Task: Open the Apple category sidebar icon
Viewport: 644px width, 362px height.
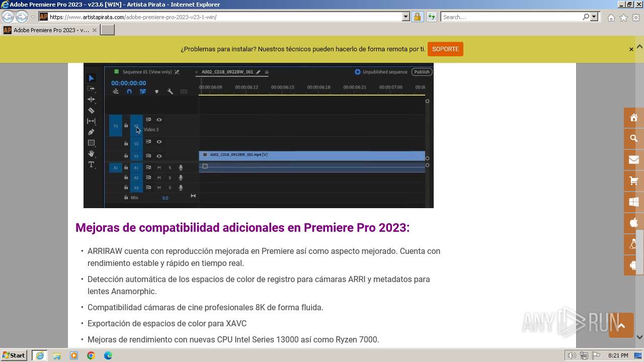Action: (634, 223)
